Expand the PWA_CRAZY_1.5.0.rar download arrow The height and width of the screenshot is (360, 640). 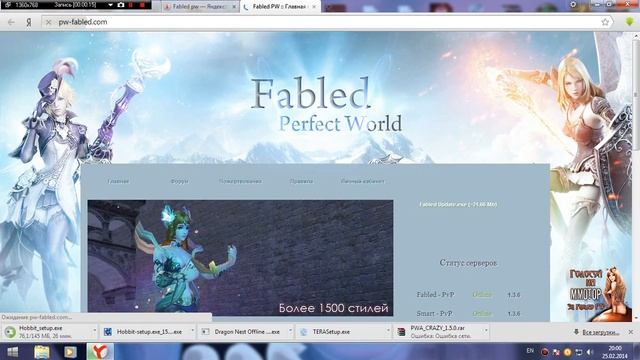486,331
